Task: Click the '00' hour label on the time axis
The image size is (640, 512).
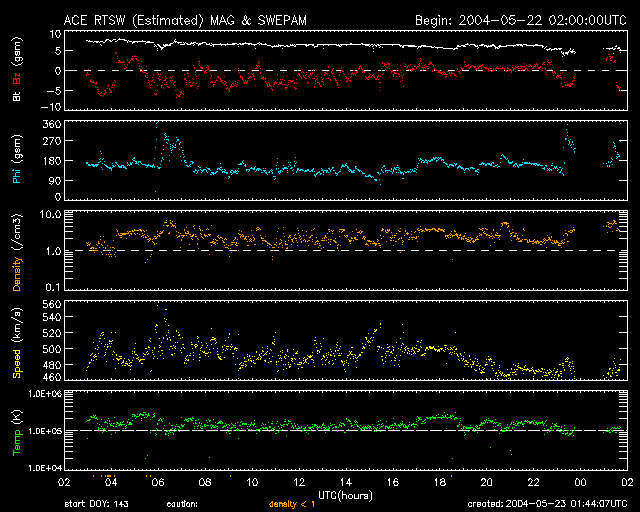Action: (x=580, y=482)
